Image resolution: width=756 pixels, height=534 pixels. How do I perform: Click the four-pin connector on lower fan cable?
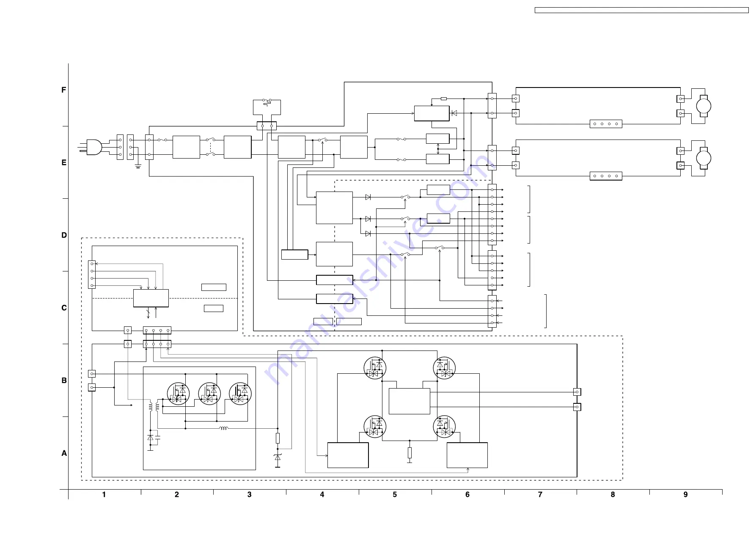606,176
